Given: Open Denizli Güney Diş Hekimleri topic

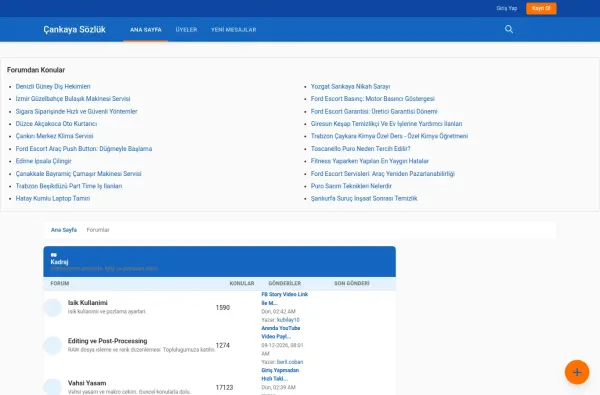Looking at the screenshot, I should pos(53,87).
